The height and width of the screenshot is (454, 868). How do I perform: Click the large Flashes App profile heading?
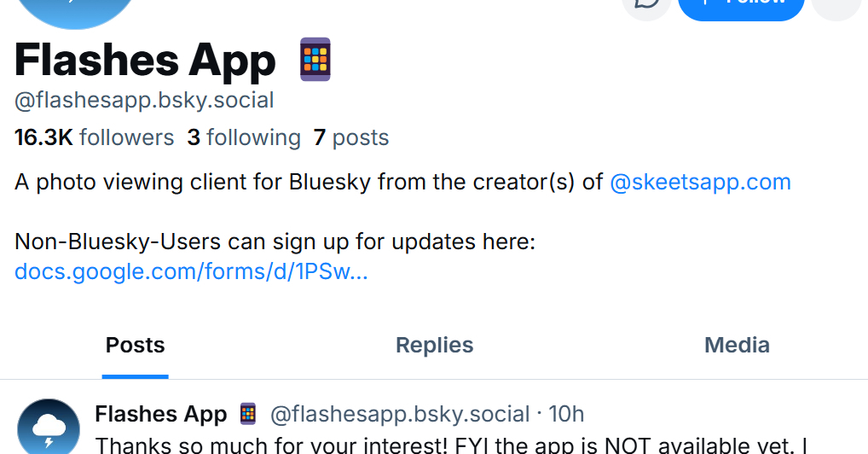pyautogui.click(x=145, y=61)
